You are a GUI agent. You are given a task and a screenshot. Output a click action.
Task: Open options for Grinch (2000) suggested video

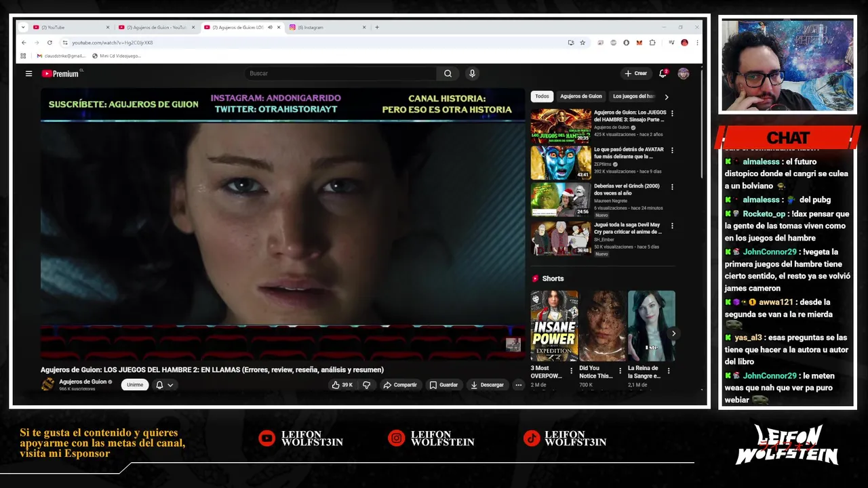click(x=672, y=186)
